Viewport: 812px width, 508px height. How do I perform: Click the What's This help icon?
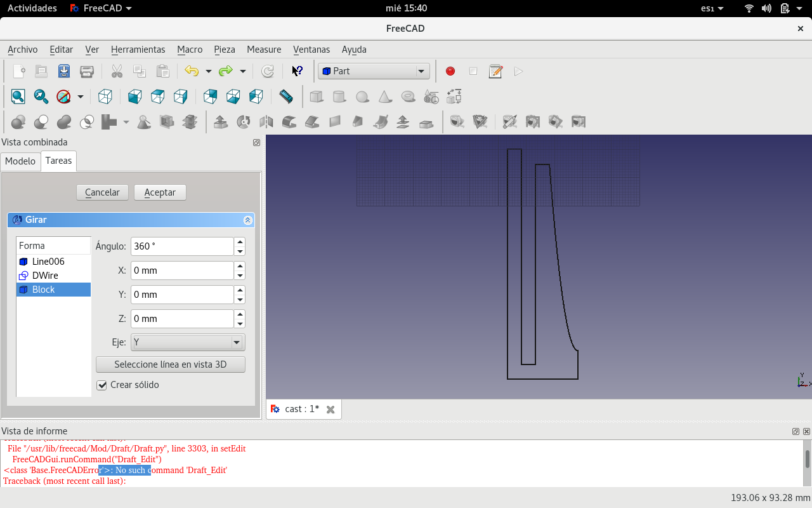click(x=297, y=71)
